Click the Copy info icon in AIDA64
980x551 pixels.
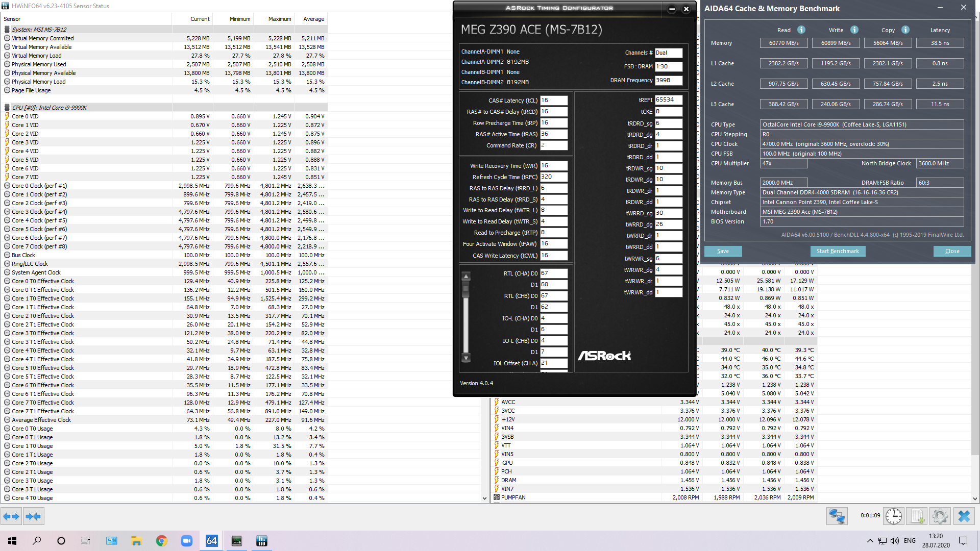click(905, 30)
